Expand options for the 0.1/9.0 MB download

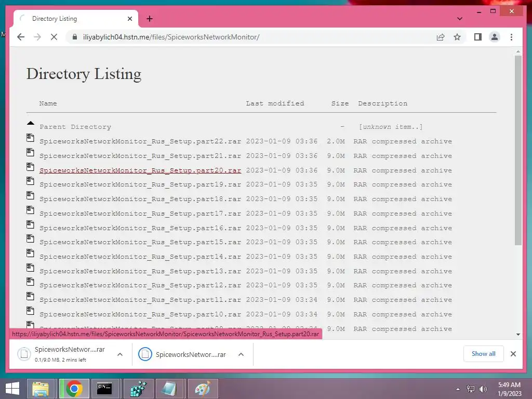tap(120, 354)
